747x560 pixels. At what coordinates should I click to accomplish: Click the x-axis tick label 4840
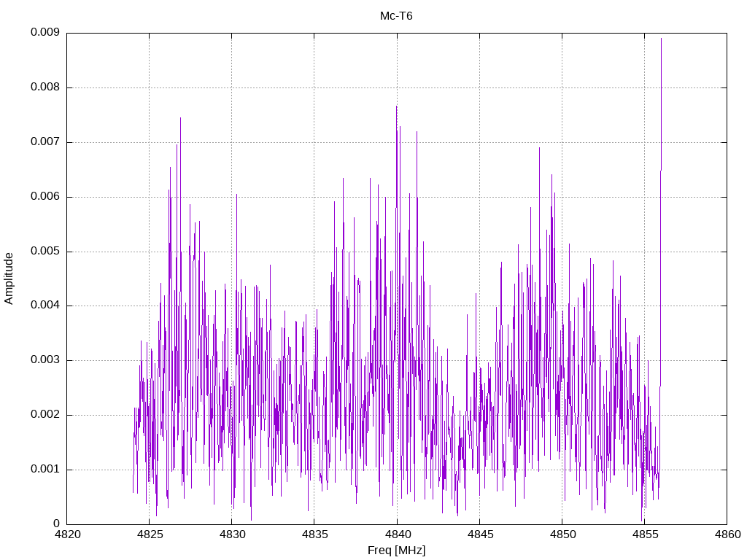point(398,534)
